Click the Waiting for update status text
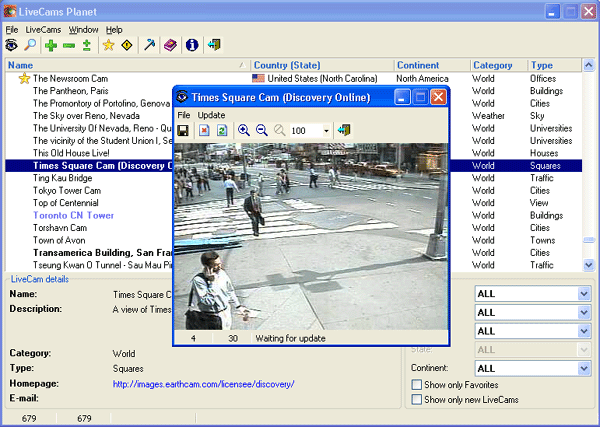The height and width of the screenshot is (427, 600). pyautogui.click(x=290, y=339)
